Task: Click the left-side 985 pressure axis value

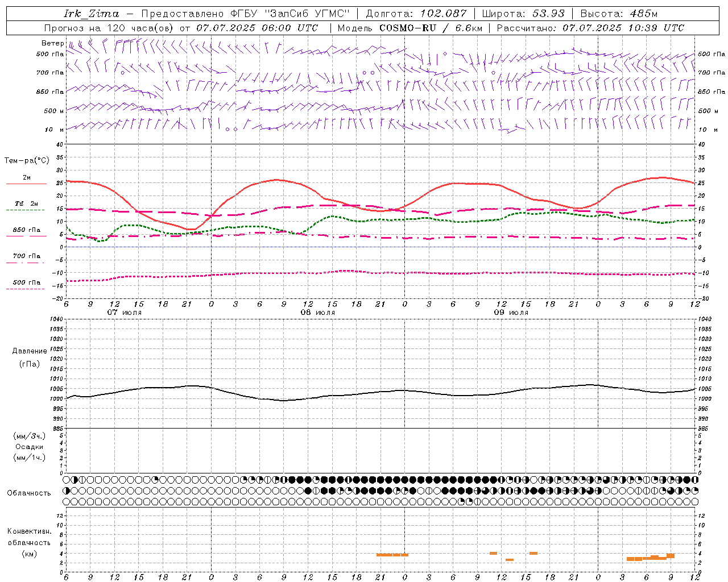Action: coord(58,429)
